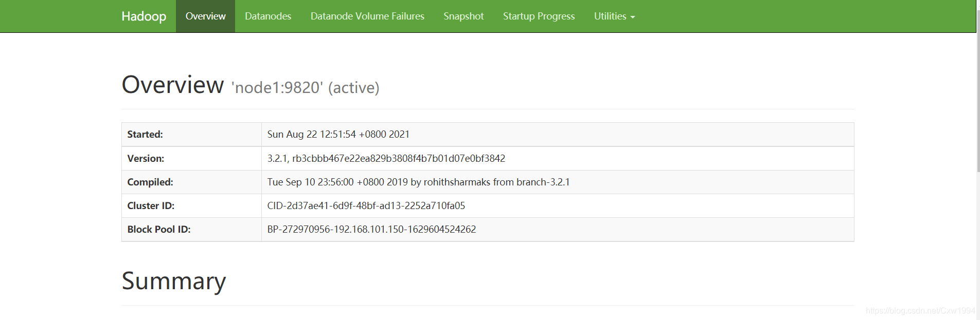This screenshot has height=320, width=980.
Task: Expand the Utilities dropdown menu
Action: 614,16
